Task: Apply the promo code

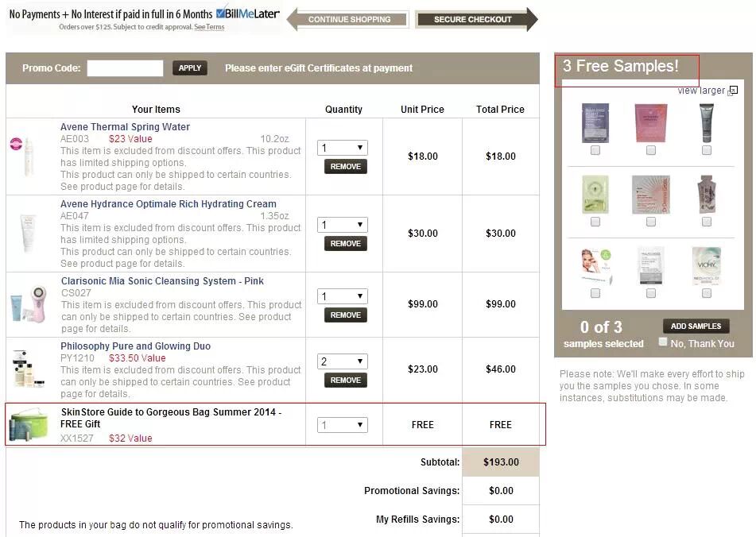Action: click(x=190, y=68)
